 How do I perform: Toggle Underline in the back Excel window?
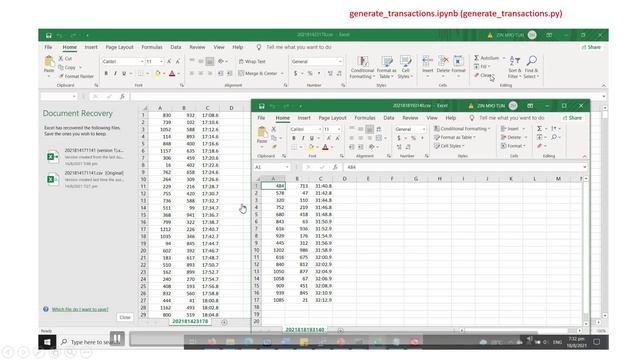click(124, 73)
